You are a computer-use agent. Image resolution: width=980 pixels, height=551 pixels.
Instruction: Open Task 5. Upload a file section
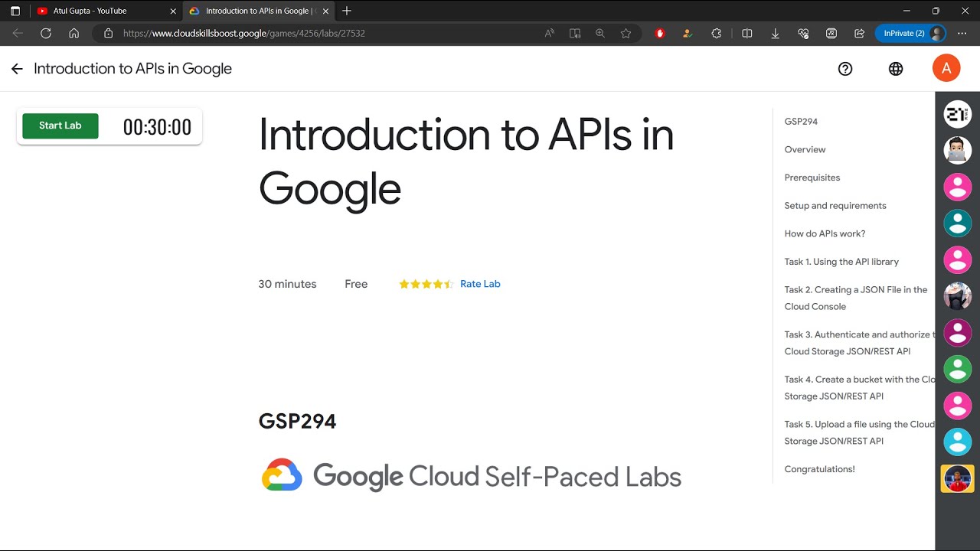(859, 432)
